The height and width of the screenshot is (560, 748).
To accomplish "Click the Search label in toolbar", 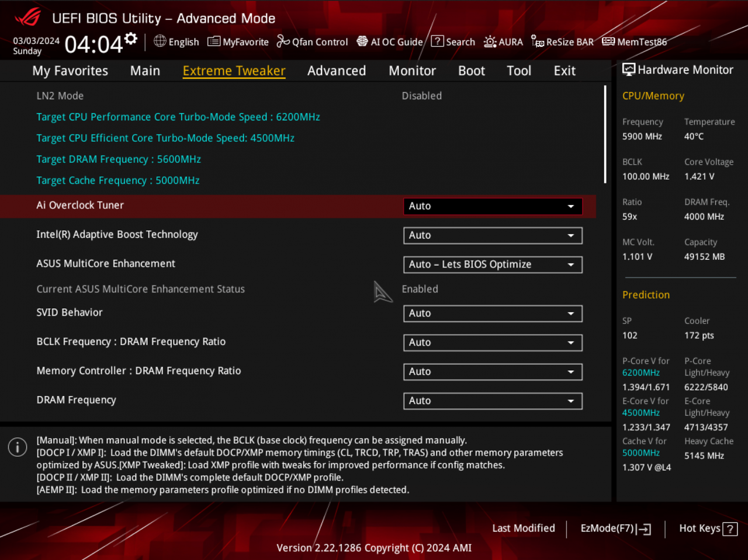I will (460, 42).
